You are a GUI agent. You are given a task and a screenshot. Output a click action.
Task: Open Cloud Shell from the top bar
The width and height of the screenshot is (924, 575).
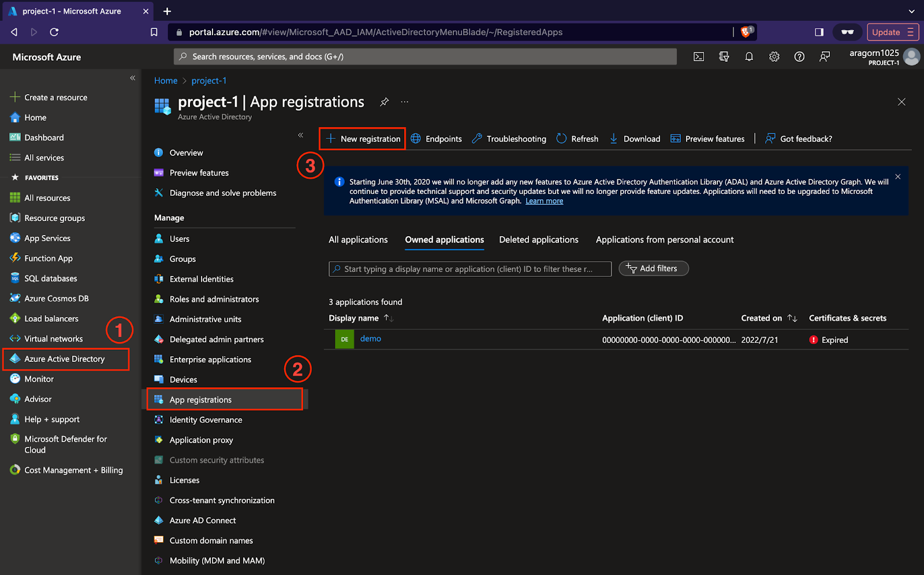point(699,57)
